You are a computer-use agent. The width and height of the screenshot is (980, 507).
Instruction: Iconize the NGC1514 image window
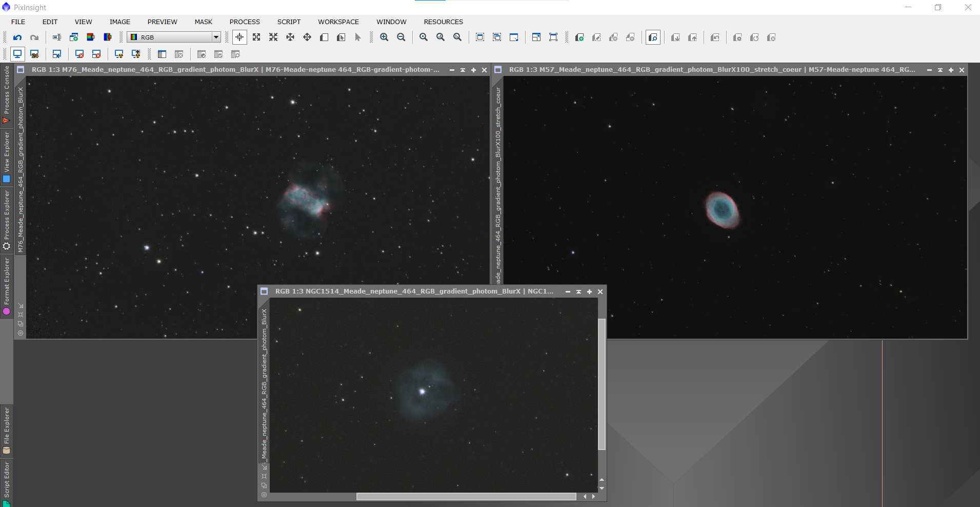(568, 291)
